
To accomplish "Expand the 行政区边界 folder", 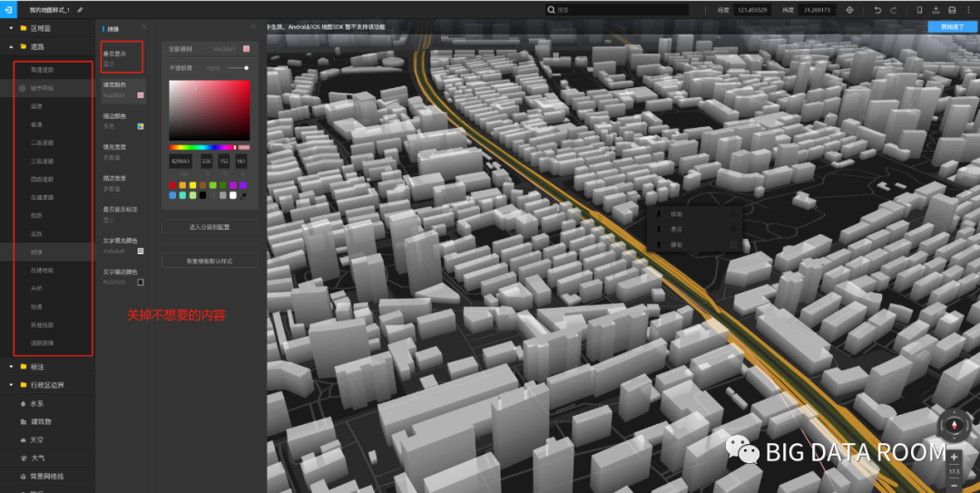I will pos(11,385).
